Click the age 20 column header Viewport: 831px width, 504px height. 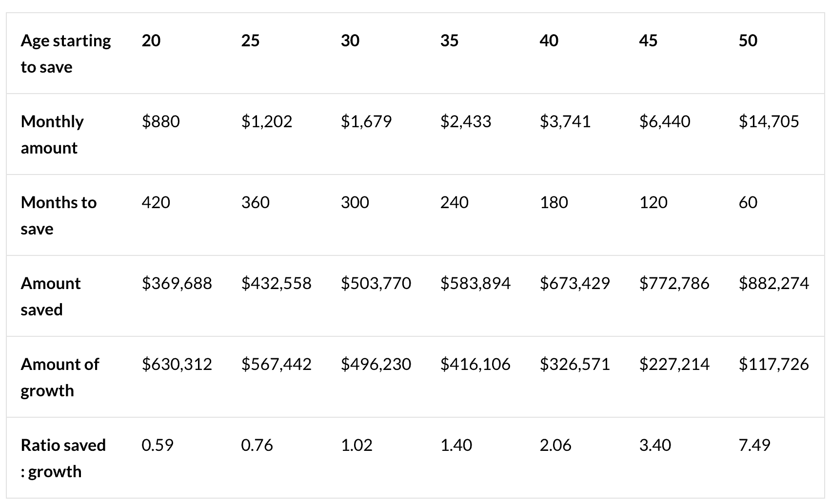151,40
